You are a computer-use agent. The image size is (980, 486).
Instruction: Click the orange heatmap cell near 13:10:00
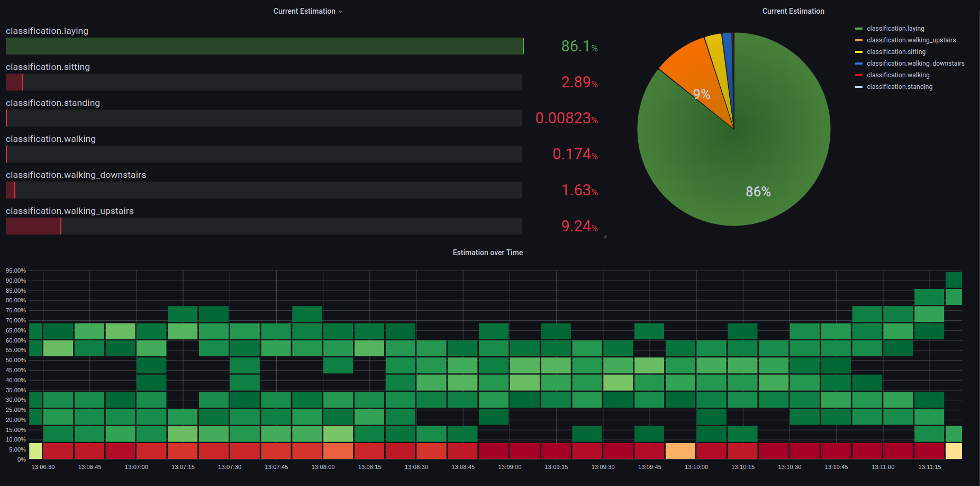click(x=680, y=451)
